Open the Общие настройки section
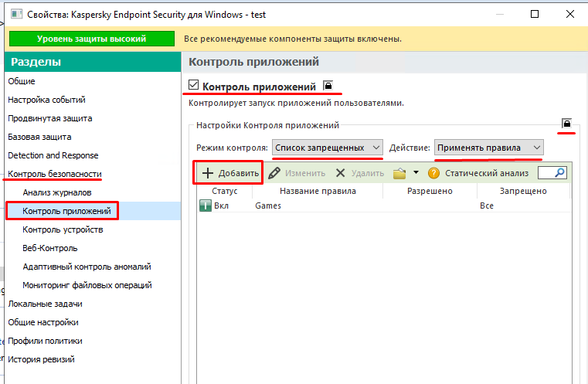 [43, 322]
